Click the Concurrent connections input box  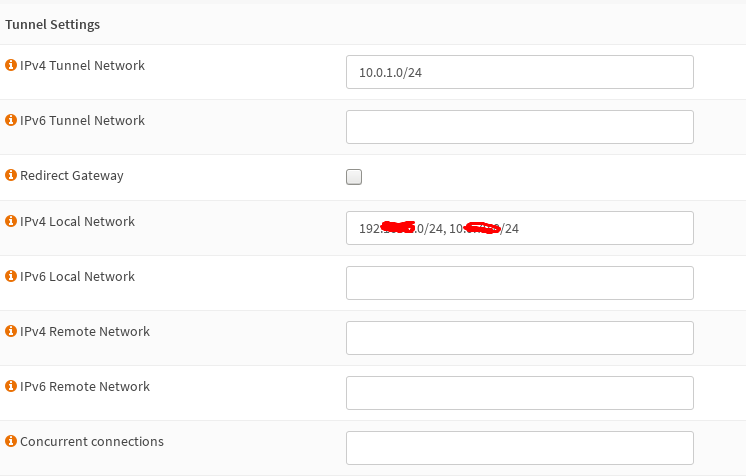click(x=519, y=448)
